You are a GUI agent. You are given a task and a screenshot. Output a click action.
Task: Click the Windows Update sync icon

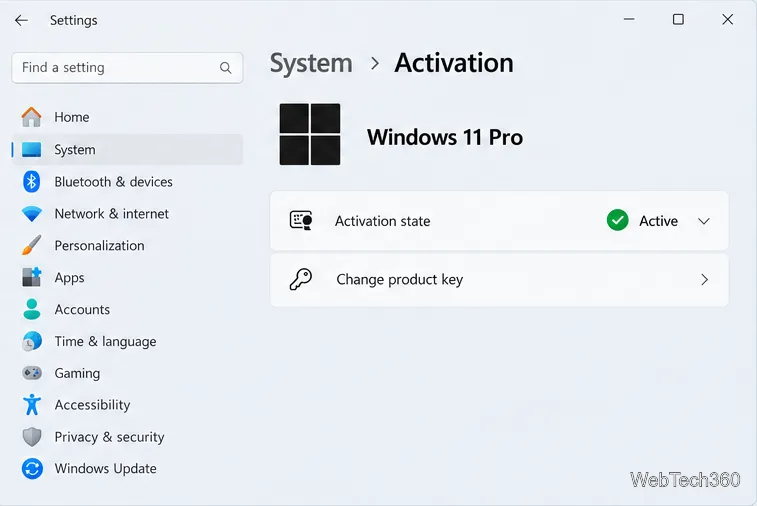click(32, 468)
